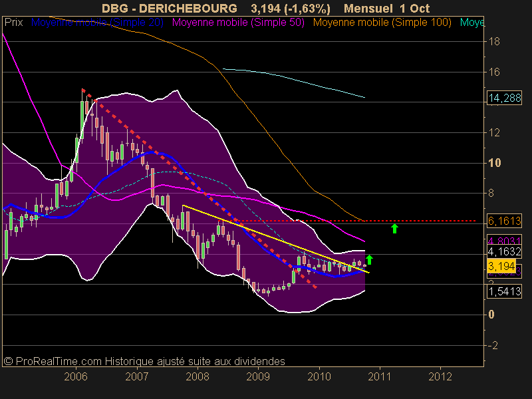Select the Moyenne mobile (Simple 50) legend entry
The width and height of the screenshot is (532, 399).
(238, 23)
